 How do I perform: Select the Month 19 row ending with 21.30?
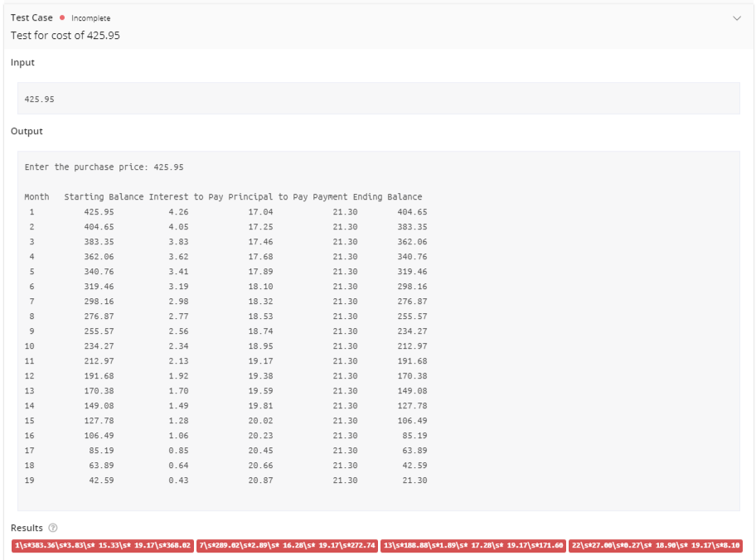[224, 480]
